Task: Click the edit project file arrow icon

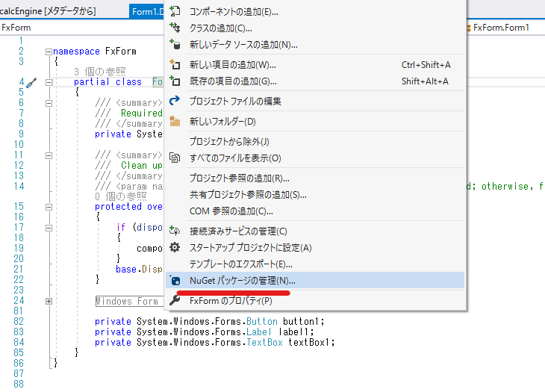Action: (x=175, y=101)
